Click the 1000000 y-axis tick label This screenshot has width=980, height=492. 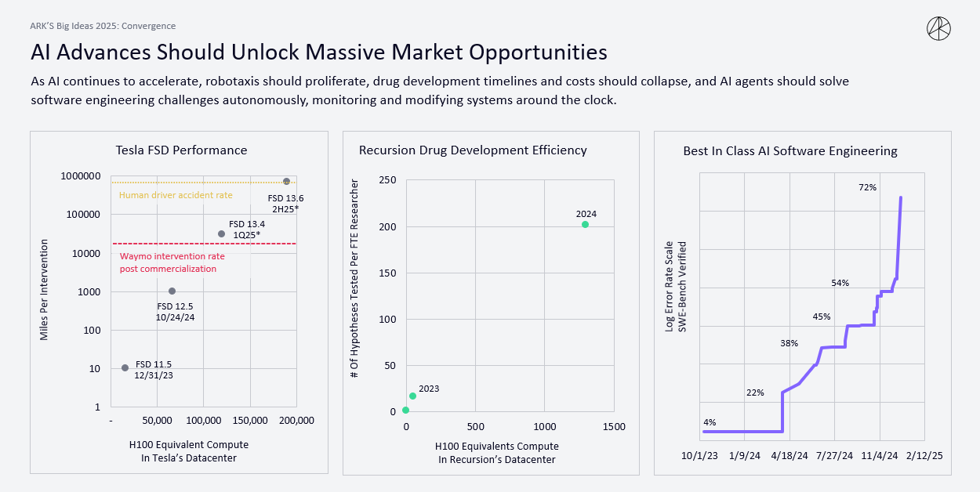pyautogui.click(x=82, y=176)
